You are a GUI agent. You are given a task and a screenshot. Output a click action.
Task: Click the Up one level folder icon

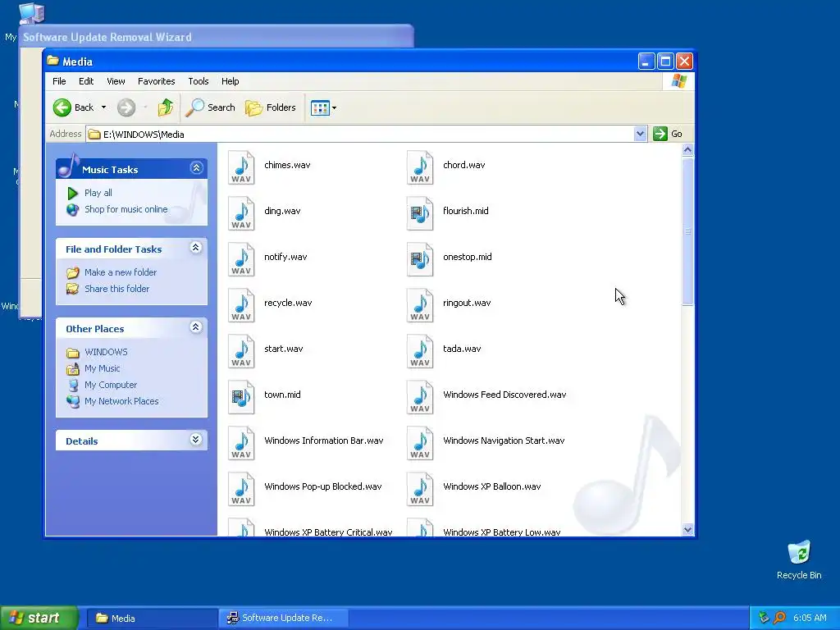click(166, 107)
